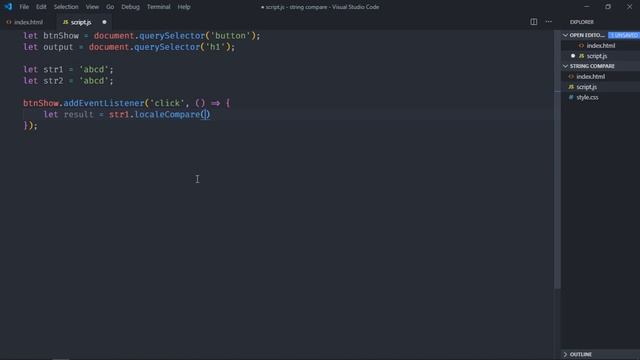This screenshot has width=640, height=360.
Task: Click the 'button' selector string
Action: [x=230, y=36]
